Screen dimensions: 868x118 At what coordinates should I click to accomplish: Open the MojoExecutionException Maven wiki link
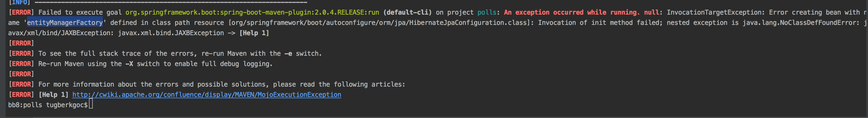[207, 95]
